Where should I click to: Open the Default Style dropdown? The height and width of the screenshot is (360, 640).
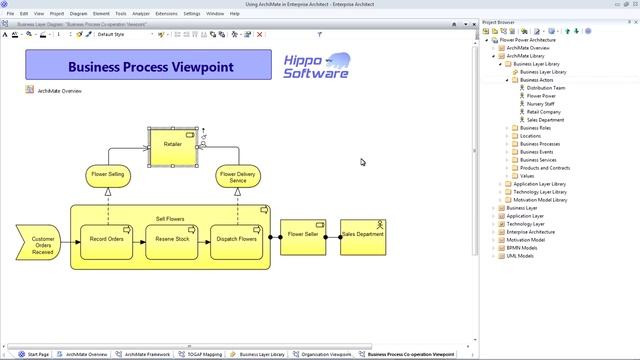click(x=124, y=34)
